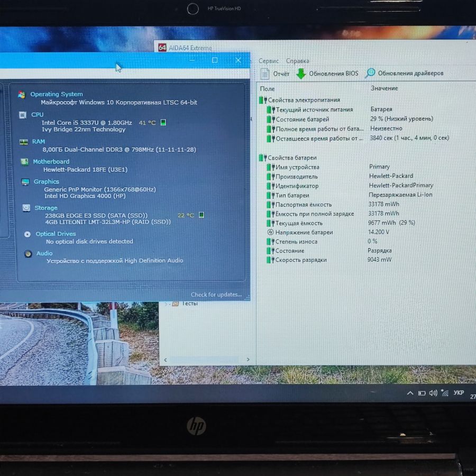Screen dimensions: 476x476
Task: Click Check for updates... link in Speccy
Action: pos(216,295)
